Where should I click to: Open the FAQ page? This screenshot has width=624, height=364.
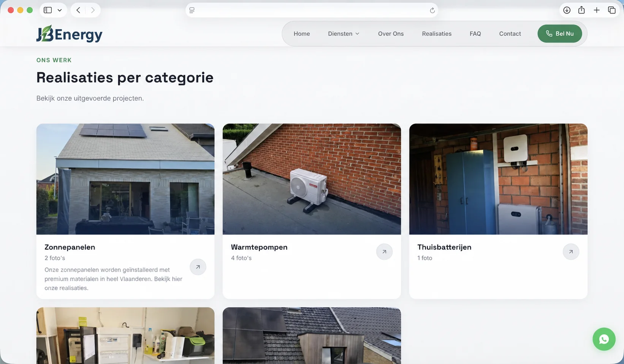pyautogui.click(x=475, y=34)
